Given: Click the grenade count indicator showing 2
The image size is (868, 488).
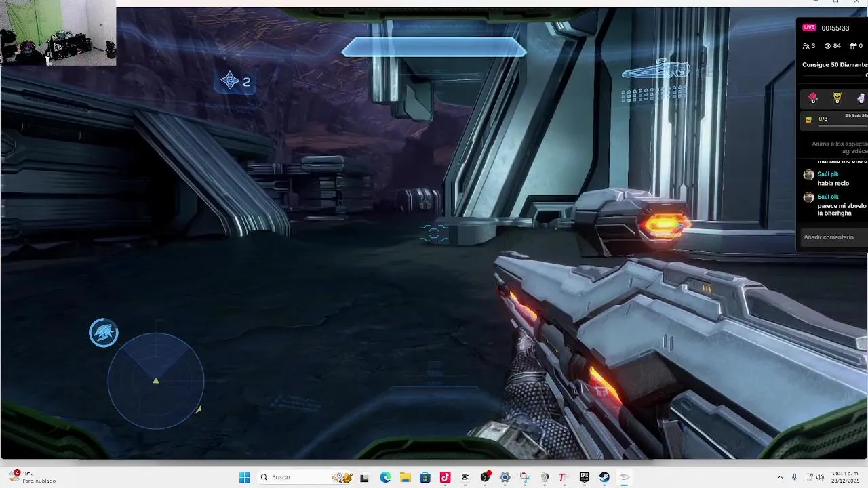Looking at the screenshot, I should 235,81.
